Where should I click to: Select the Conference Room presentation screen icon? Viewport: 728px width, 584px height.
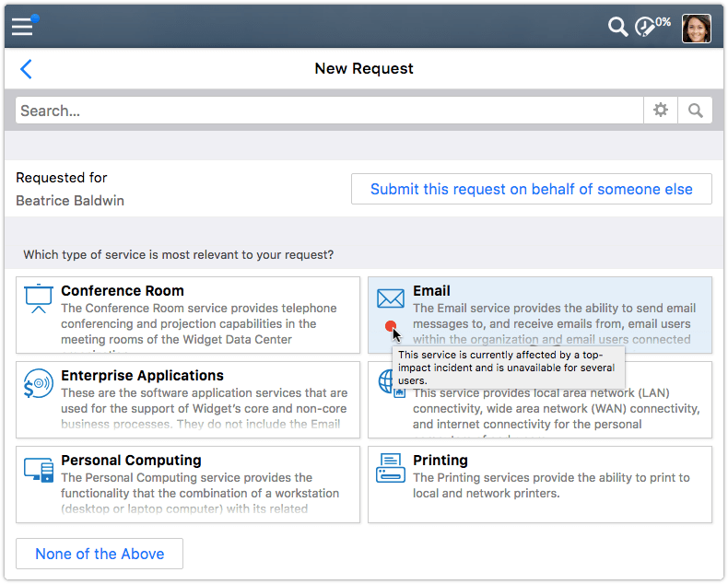click(x=39, y=298)
